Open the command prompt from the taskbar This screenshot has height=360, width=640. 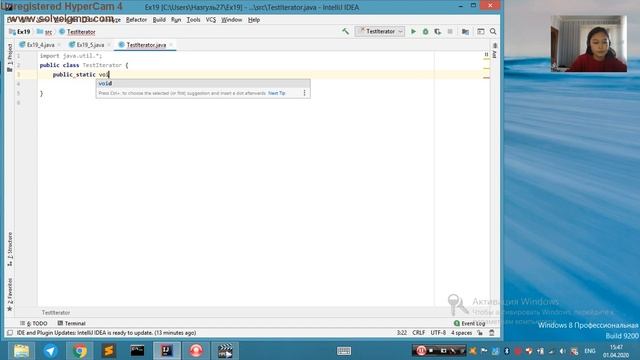click(x=137, y=351)
